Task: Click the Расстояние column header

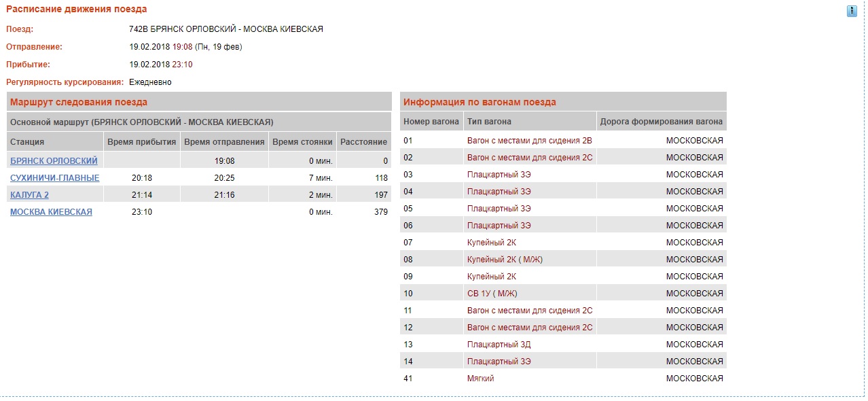Action: [363, 142]
